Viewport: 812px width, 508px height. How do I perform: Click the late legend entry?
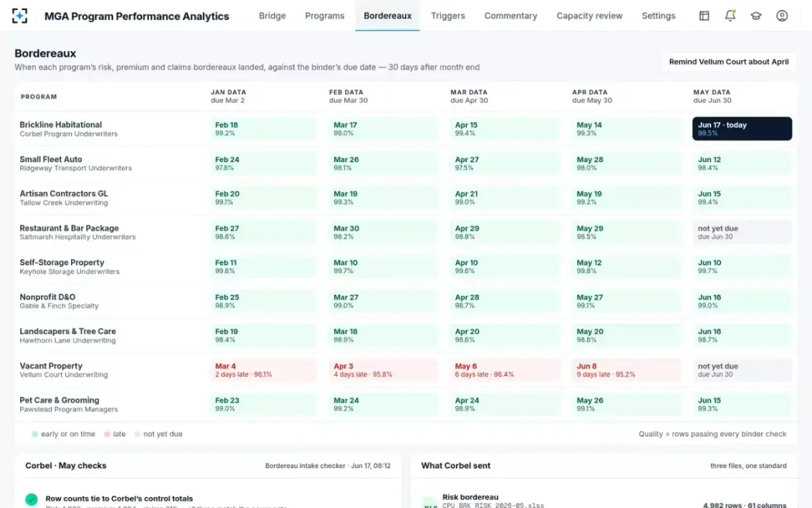coord(115,434)
